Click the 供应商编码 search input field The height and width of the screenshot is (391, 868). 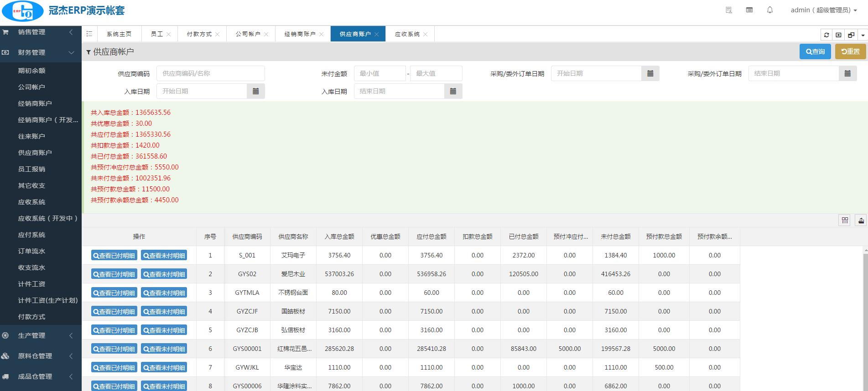click(210, 73)
